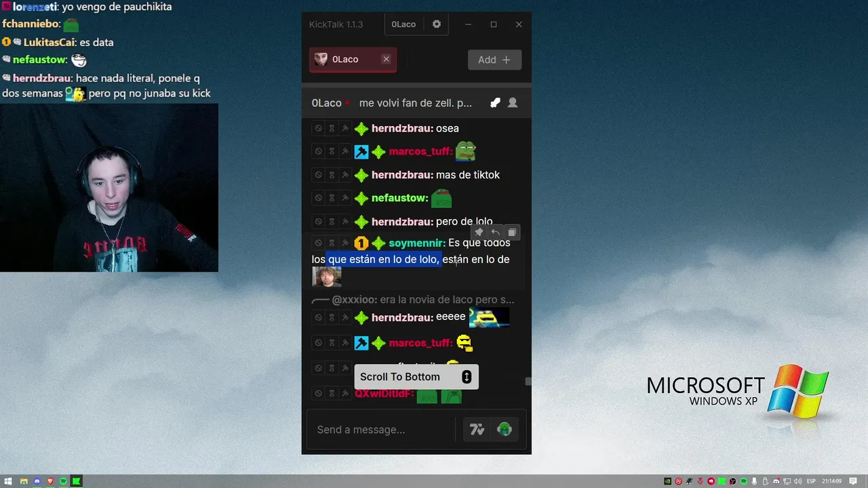The image size is (868, 488).
Task: Copy the soymennir message
Action: [512, 232]
